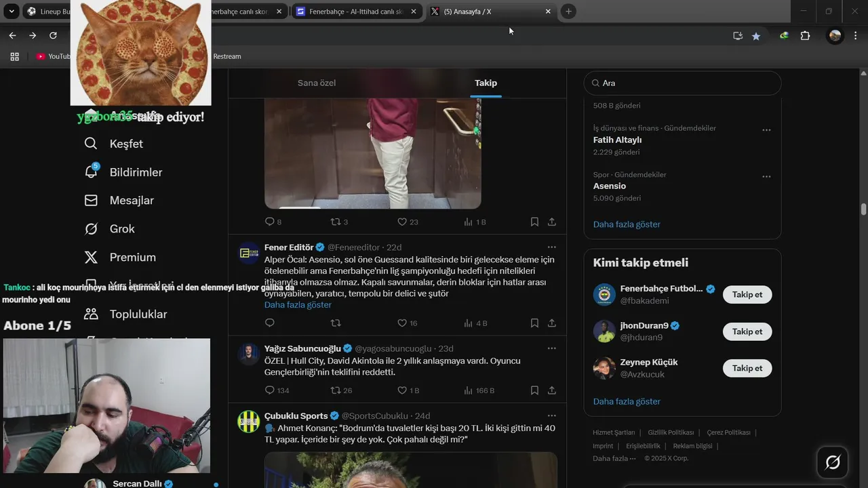Screen dimensions: 868x488
Task: Open Çerez Politikası footer link
Action: (728, 432)
